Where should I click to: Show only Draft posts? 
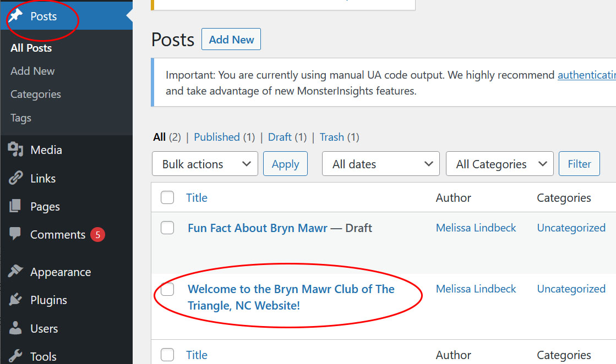pos(280,137)
